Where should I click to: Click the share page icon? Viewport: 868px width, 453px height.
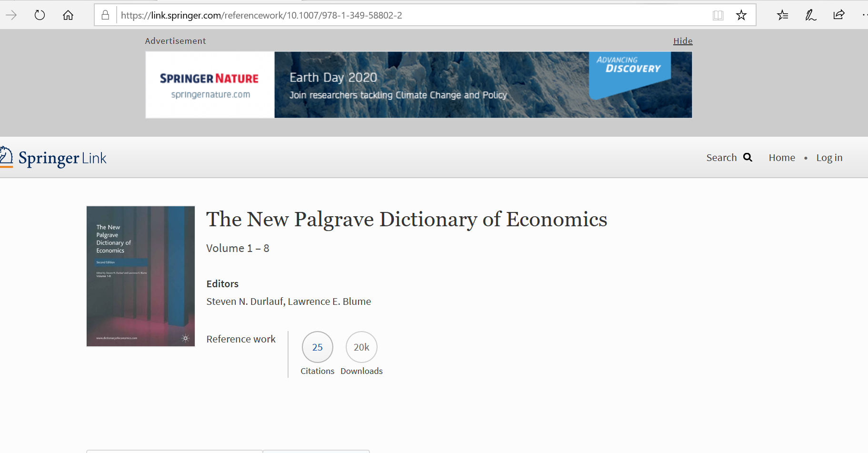[x=839, y=15]
